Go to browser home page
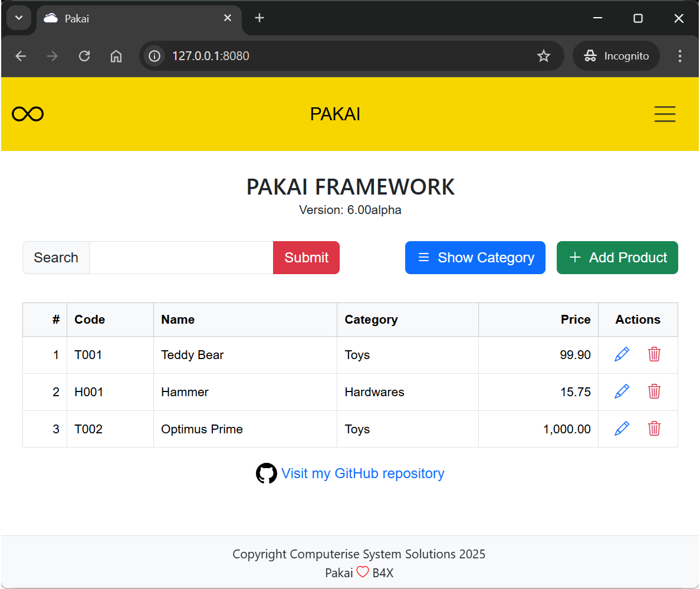Image resolution: width=700 pixels, height=589 pixels. pyautogui.click(x=116, y=56)
